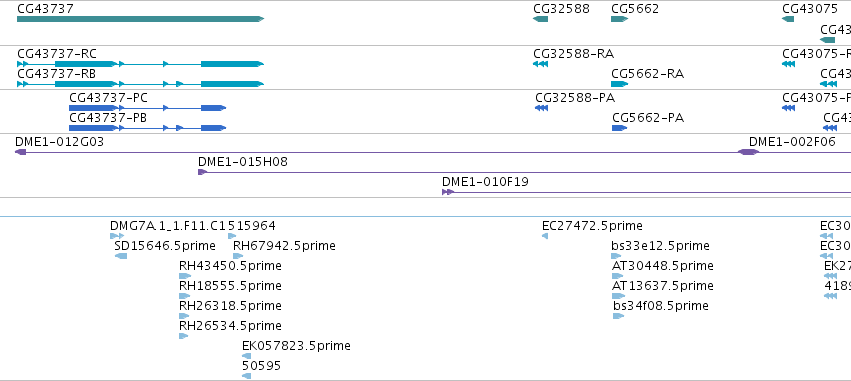Select the DME1-002F06 clone block
Image resolution: width=851 pixels, height=381 pixels.
pos(748,152)
